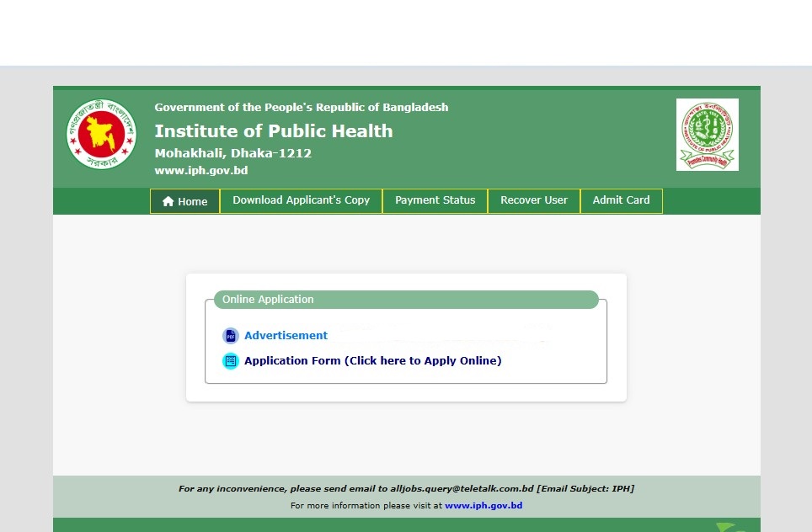Click the green arrow icon at bottom right

coord(729,527)
